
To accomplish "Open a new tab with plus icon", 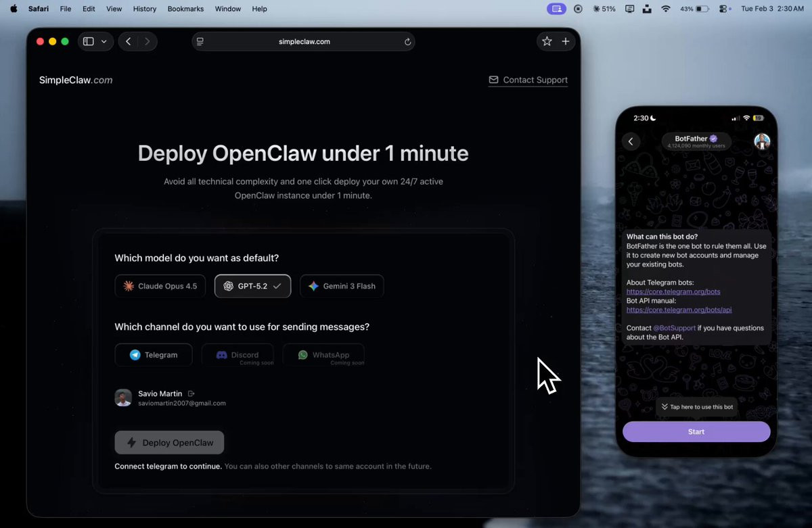I will tap(566, 41).
